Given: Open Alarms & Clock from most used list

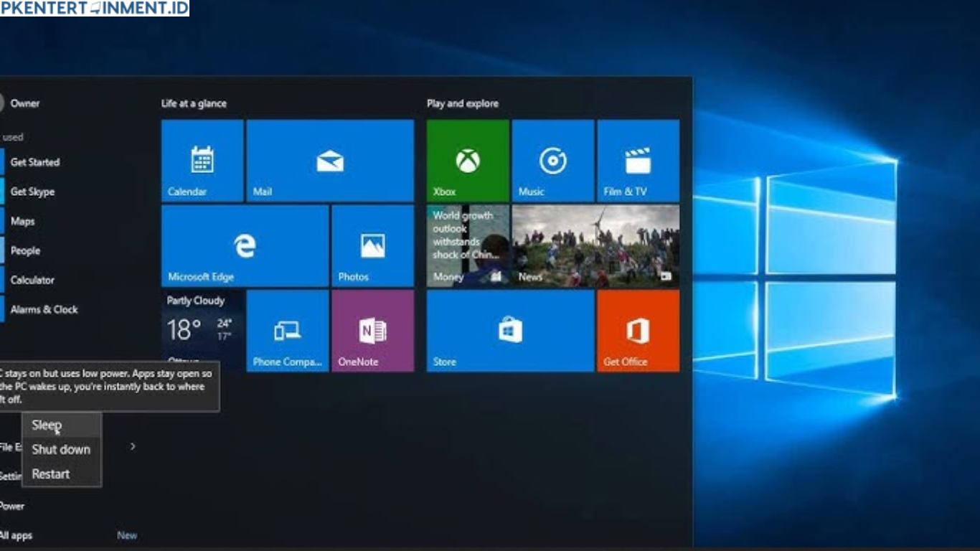Looking at the screenshot, I should pos(44,309).
